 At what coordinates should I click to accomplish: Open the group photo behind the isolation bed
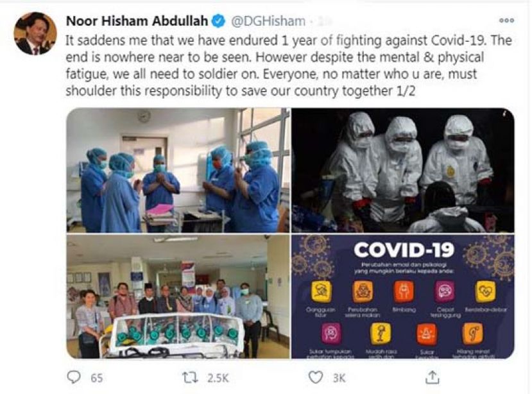(x=178, y=296)
